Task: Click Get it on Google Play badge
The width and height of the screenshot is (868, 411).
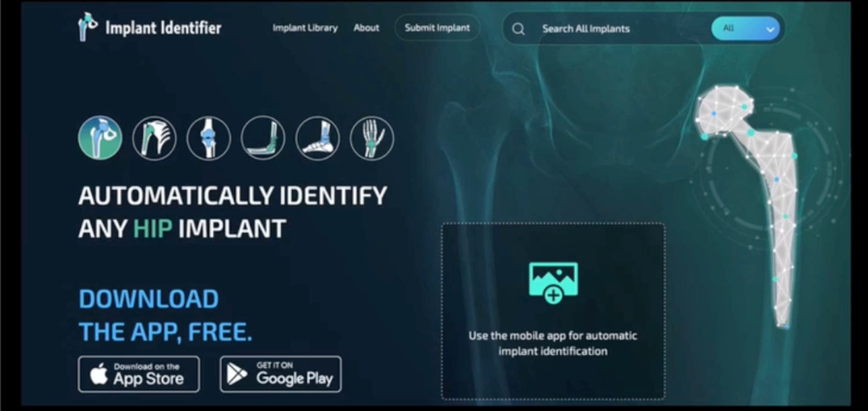Action: click(281, 374)
